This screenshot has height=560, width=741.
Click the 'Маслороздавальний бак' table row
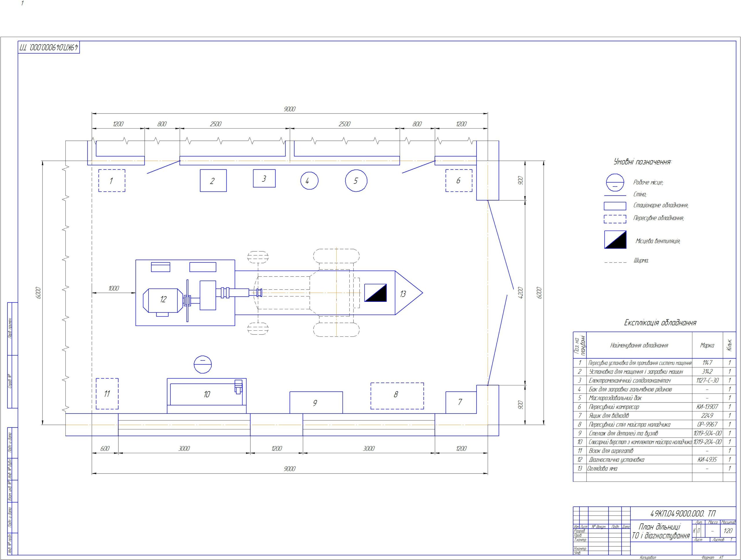pyautogui.click(x=654, y=398)
